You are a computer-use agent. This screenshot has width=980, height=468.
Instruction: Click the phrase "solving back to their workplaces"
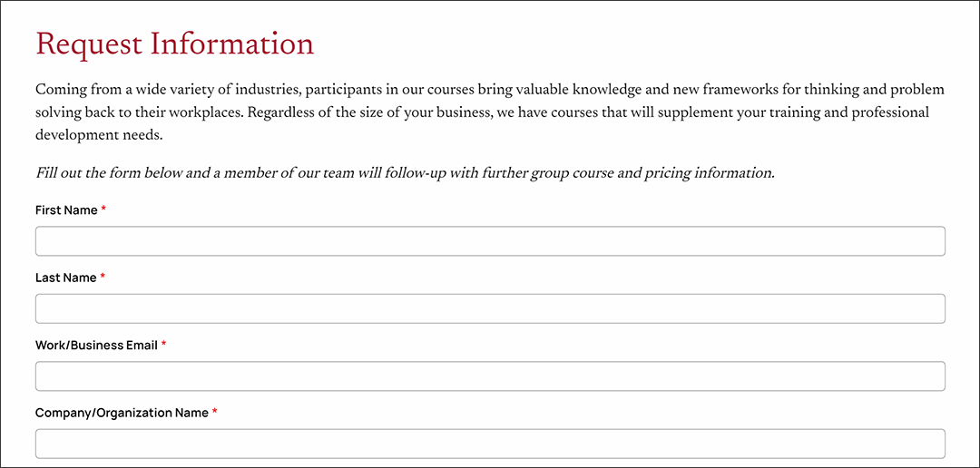[138, 112]
